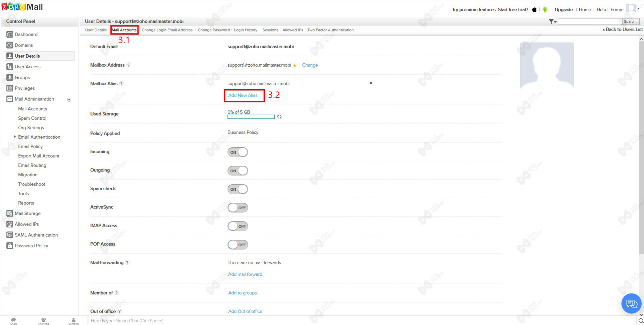This screenshot has width=644, height=325.
Task: Open the Two Factor Authentication tab
Action: [x=330, y=30]
